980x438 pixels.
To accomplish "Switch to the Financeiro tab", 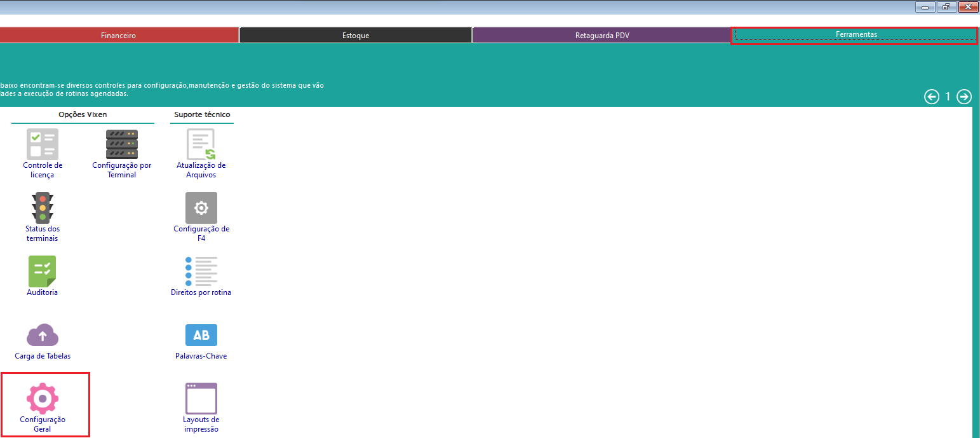I will (118, 36).
